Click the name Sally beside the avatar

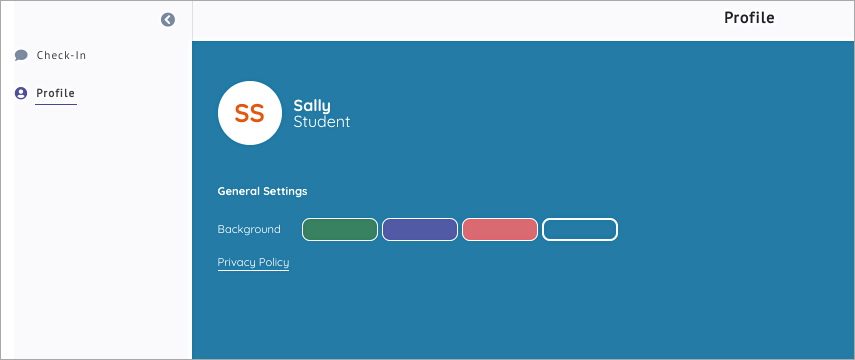pos(312,106)
